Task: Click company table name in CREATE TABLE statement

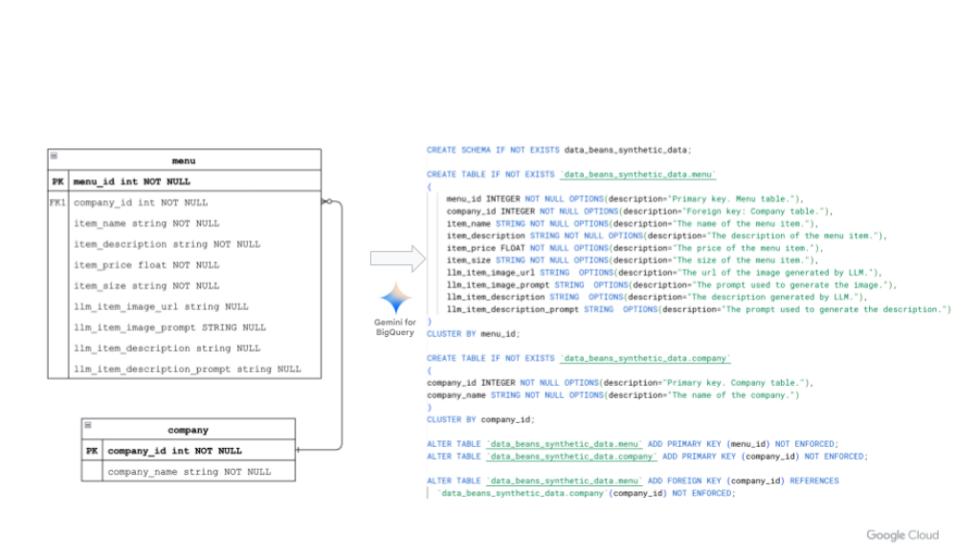Action: tap(645, 358)
